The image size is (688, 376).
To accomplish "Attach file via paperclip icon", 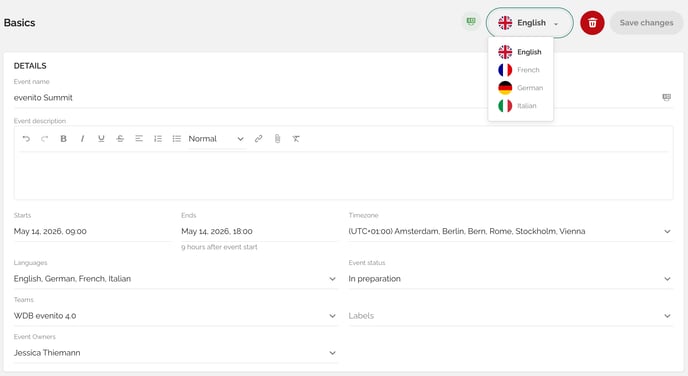I will coord(277,139).
